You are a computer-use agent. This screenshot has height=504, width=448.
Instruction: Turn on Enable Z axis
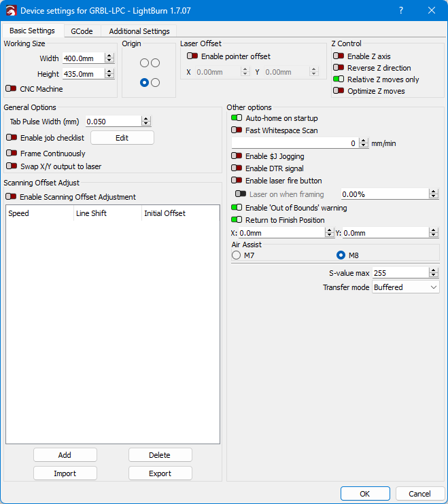tap(339, 56)
